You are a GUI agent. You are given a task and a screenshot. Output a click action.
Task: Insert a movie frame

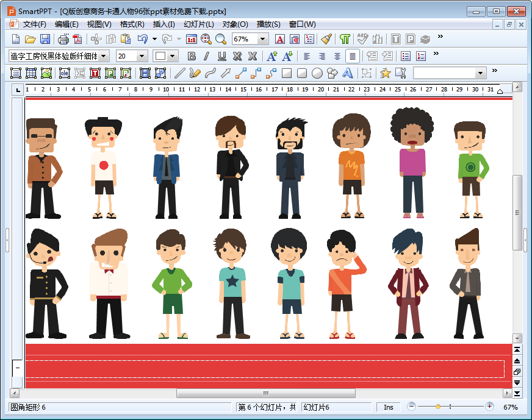pos(145,73)
